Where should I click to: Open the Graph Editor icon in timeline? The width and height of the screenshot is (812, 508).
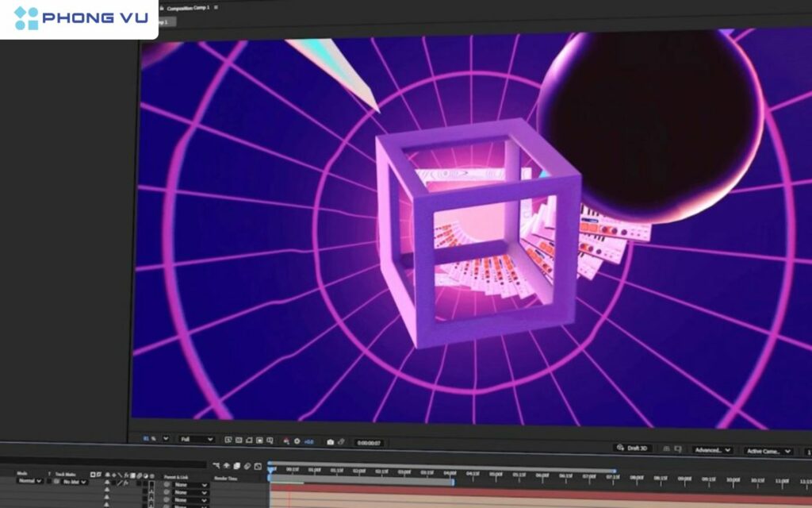pyautogui.click(x=257, y=464)
